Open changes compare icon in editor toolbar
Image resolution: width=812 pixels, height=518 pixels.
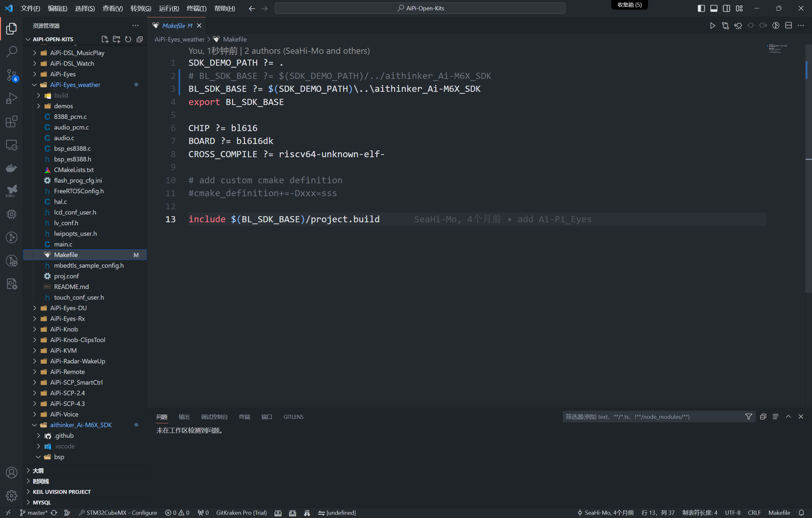coord(725,26)
